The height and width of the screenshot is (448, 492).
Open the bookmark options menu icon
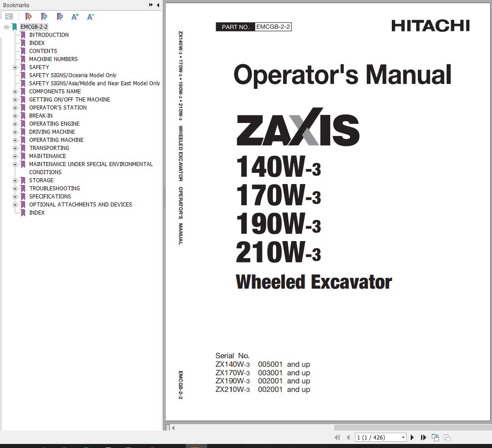tap(9, 17)
